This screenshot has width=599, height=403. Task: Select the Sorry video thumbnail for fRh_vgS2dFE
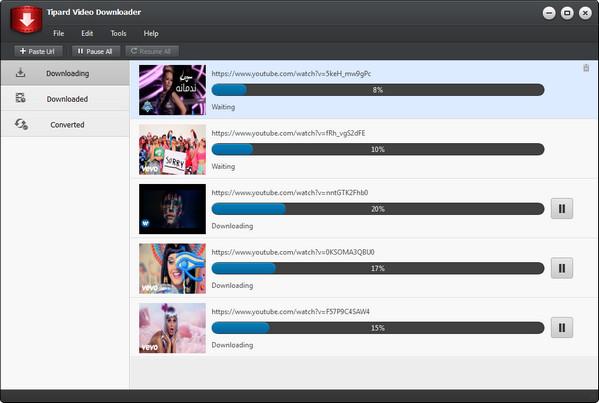click(x=172, y=149)
